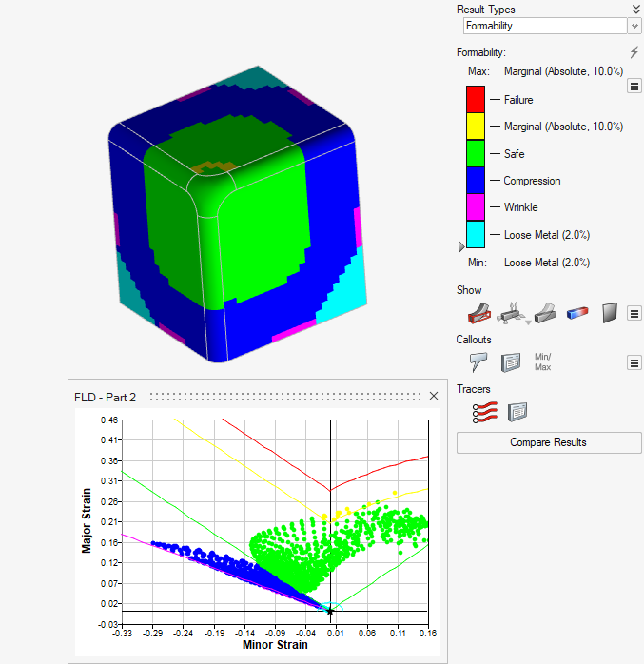
Task: Click the Compression legend label
Action: coord(532,181)
